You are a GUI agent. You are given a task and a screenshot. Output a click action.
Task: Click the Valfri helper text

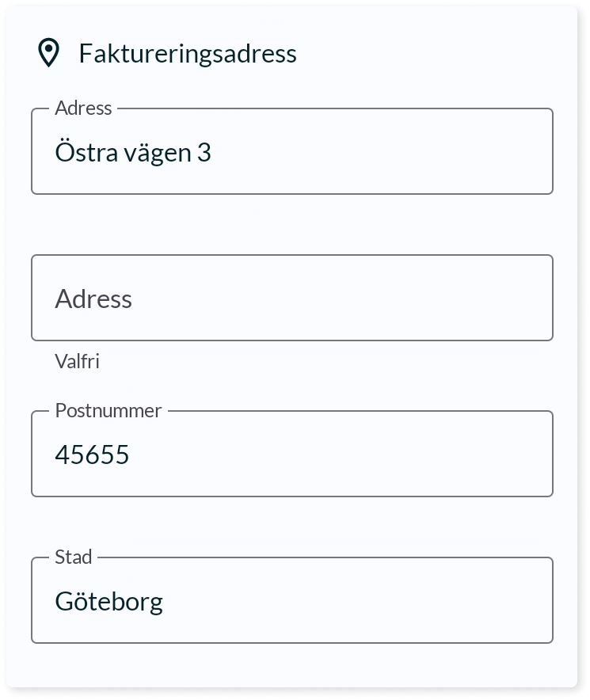tap(77, 361)
